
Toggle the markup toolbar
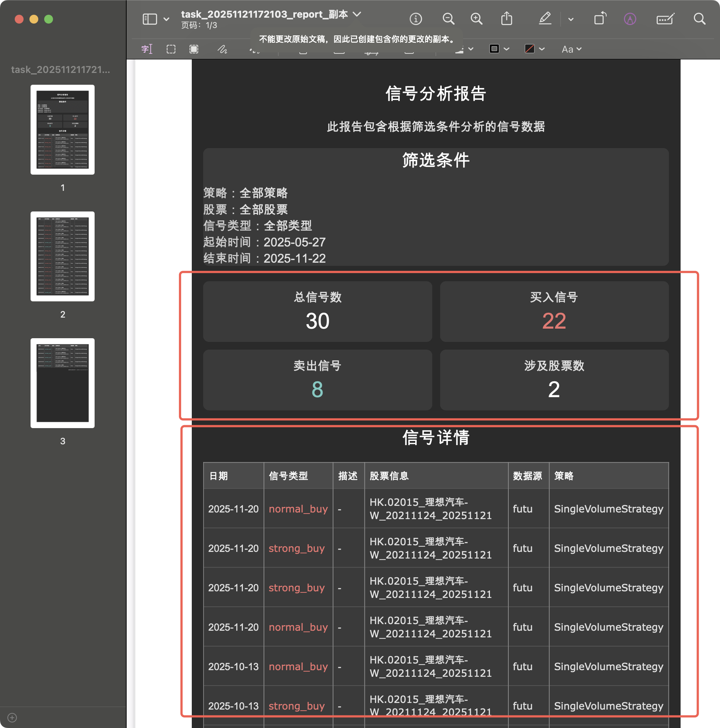(x=631, y=19)
